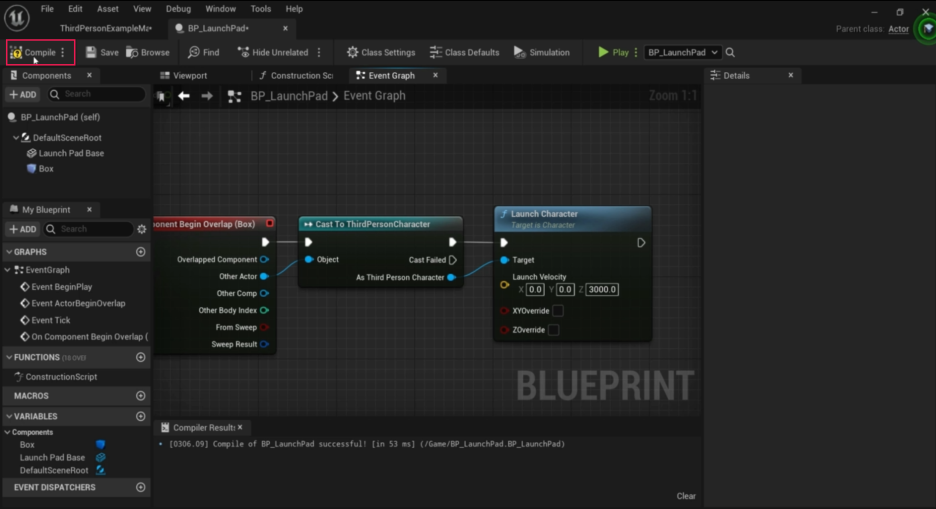Toggle Hide Unrelated nodes
936x509 pixels.
[x=273, y=53]
